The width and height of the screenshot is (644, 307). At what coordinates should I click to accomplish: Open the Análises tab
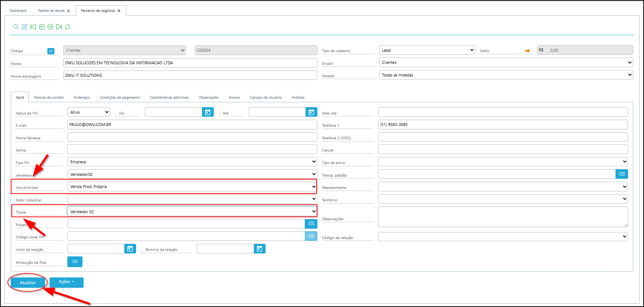click(x=298, y=98)
